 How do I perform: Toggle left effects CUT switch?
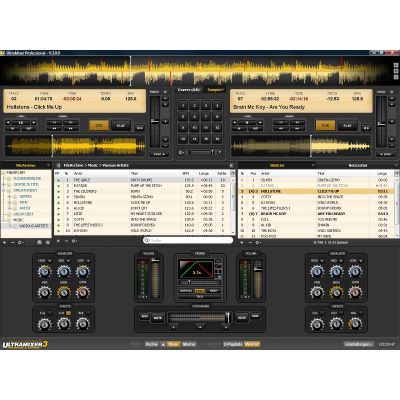pyautogui.click(x=68, y=313)
